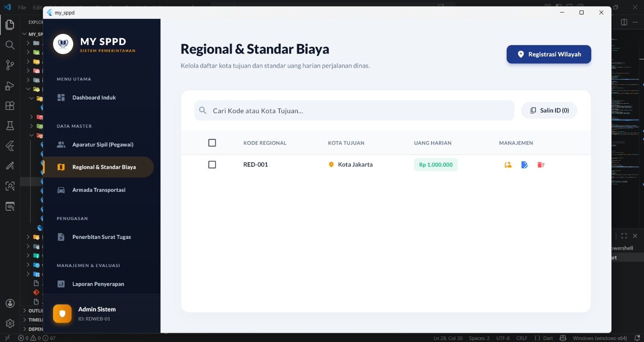Maximize the VS Code terminal panel
This screenshot has height=342, width=644.
coord(624,236)
